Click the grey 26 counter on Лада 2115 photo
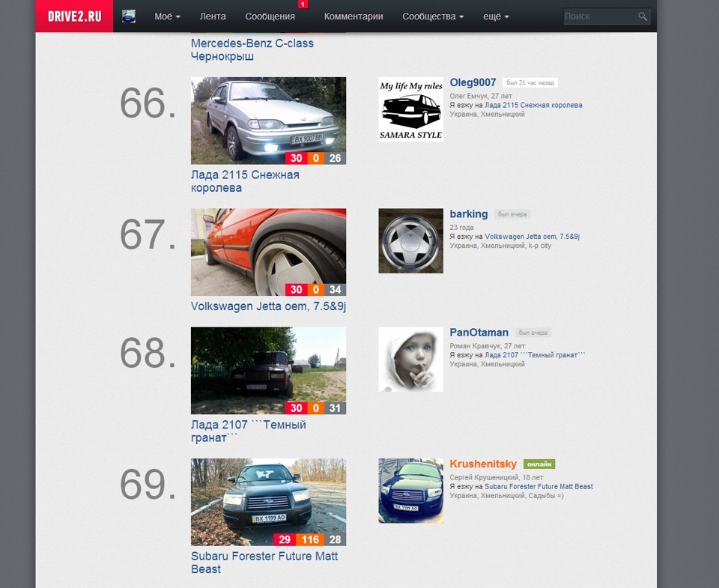This screenshot has width=719, height=588. [336, 158]
